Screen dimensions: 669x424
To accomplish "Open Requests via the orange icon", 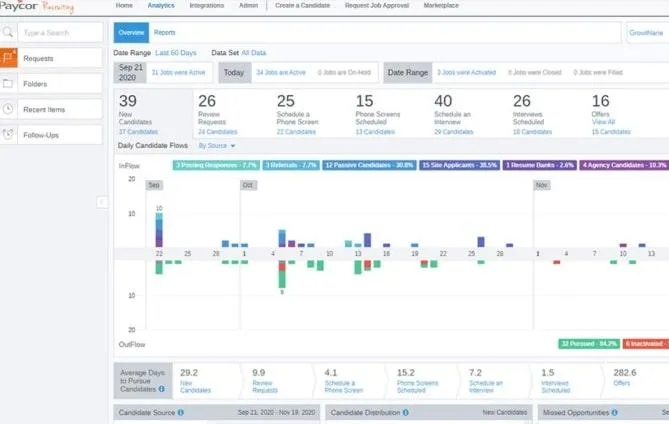I will pyautogui.click(x=9, y=58).
